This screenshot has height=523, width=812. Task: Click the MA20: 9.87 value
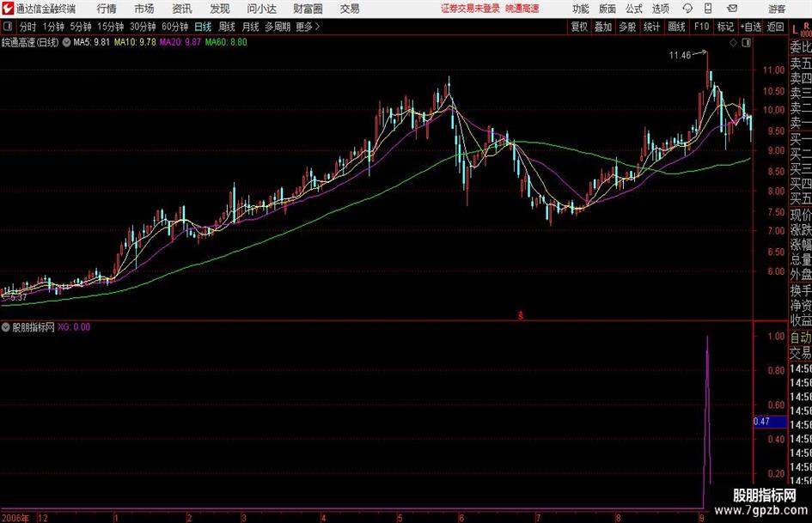point(180,42)
